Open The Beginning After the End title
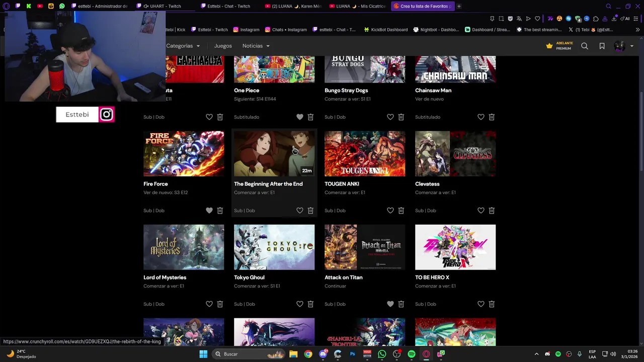 click(x=268, y=184)
